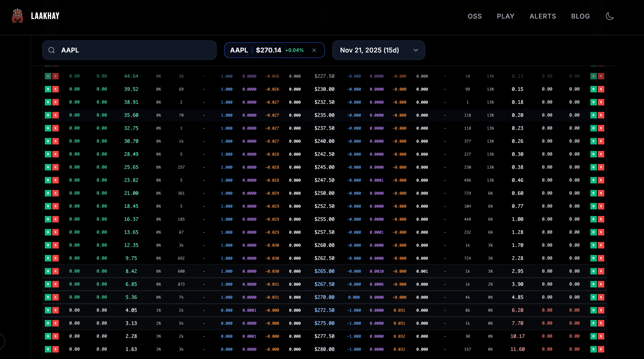
Task: Remove the AAPL ticker chip
Action: click(314, 50)
